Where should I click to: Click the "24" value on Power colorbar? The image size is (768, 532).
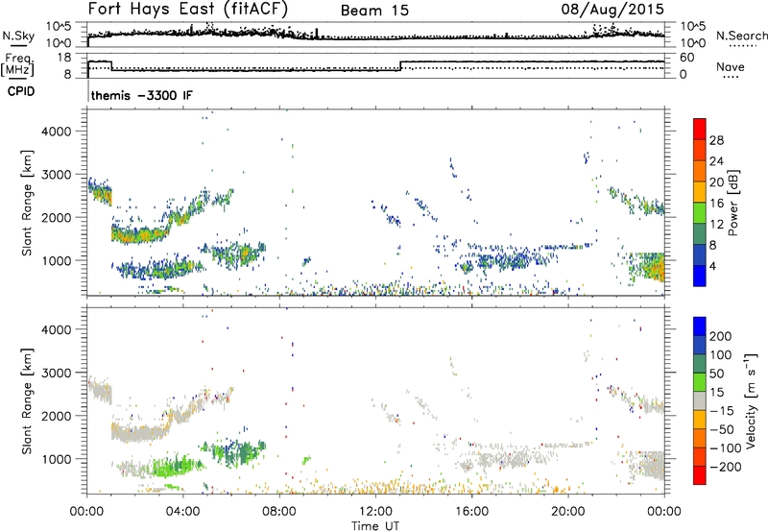(x=716, y=161)
